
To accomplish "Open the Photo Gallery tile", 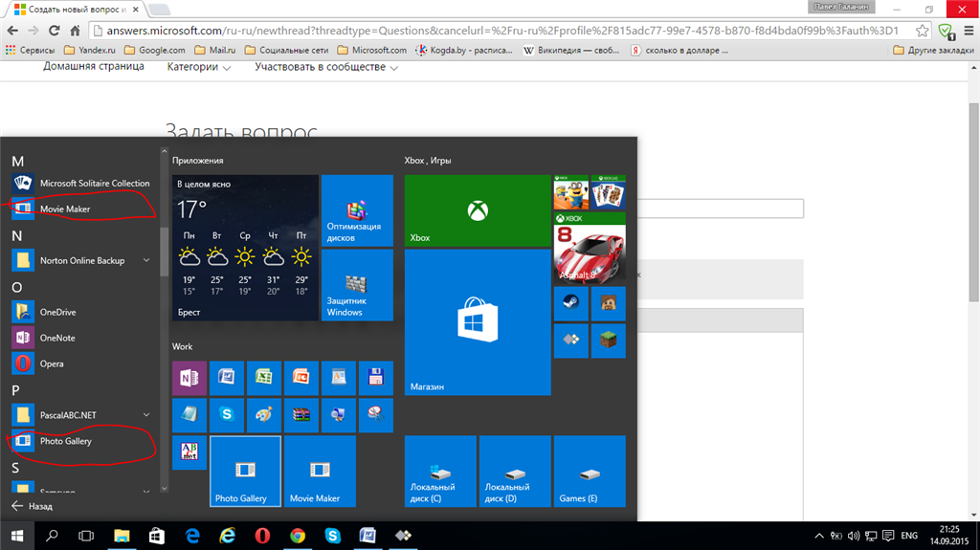I will (245, 472).
